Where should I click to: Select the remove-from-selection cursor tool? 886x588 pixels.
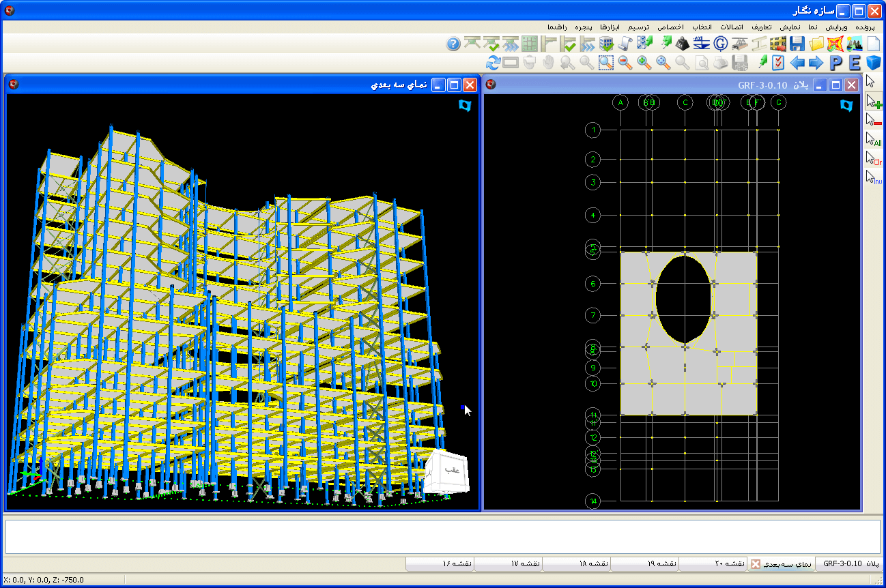(874, 121)
